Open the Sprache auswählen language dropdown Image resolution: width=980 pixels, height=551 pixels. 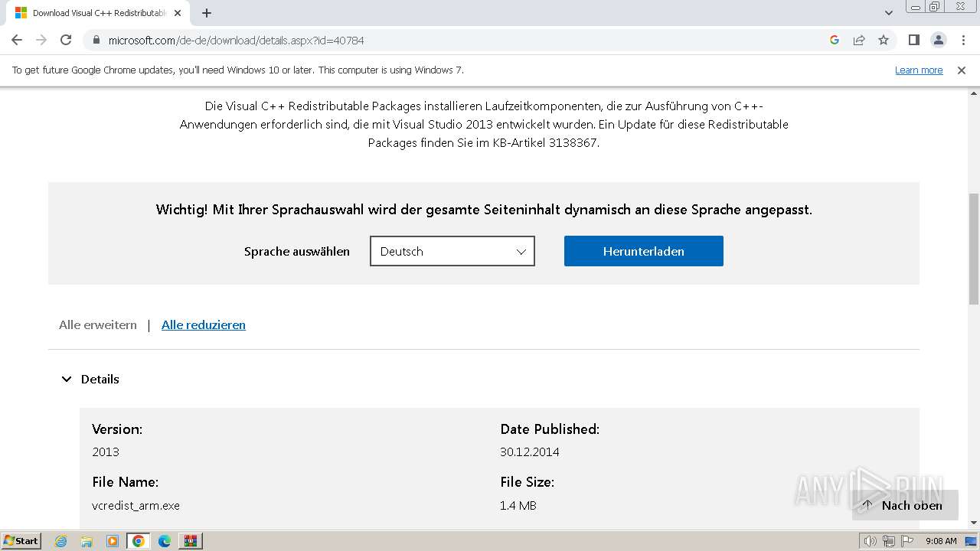pyautogui.click(x=452, y=251)
